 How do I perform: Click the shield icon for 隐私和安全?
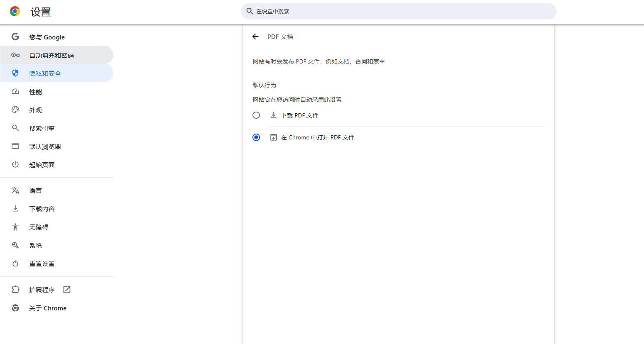(15, 73)
